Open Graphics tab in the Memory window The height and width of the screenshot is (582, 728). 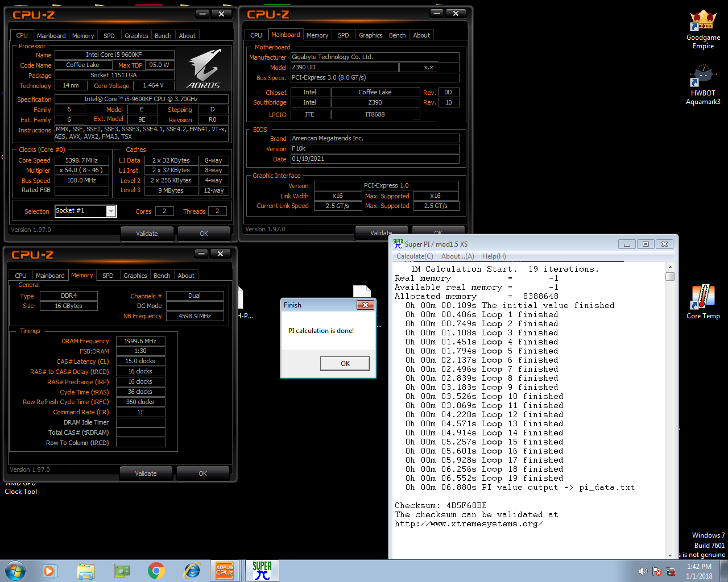[135, 276]
